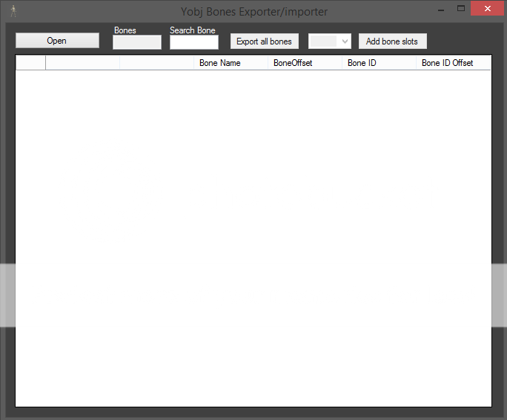
Task: Click into the Search Bone input box
Action: coord(193,43)
